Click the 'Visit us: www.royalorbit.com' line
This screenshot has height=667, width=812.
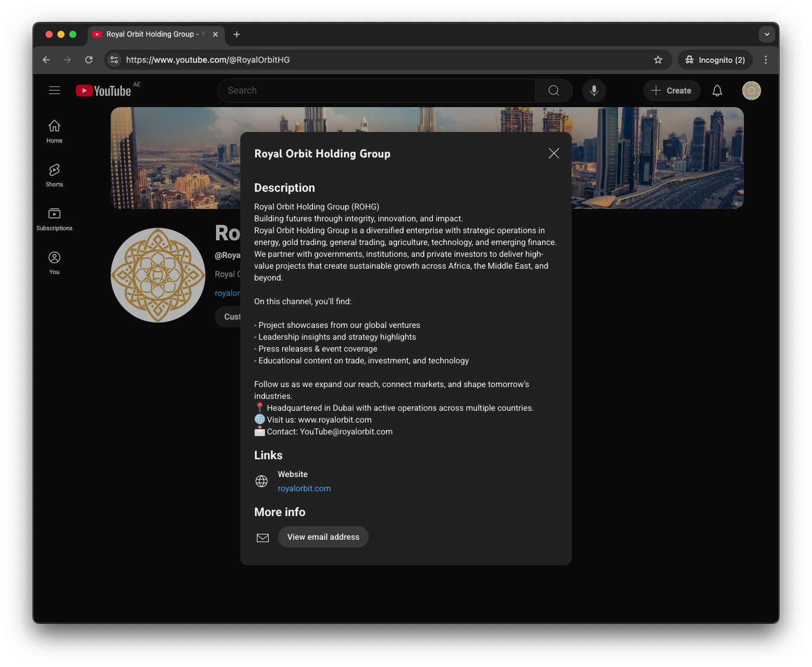click(313, 420)
